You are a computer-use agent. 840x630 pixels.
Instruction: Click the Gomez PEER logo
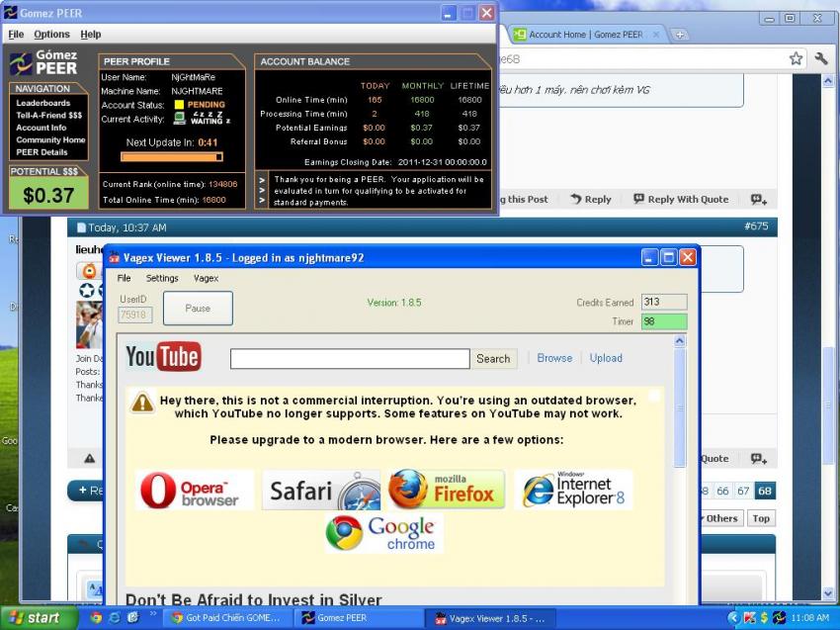(x=43, y=62)
